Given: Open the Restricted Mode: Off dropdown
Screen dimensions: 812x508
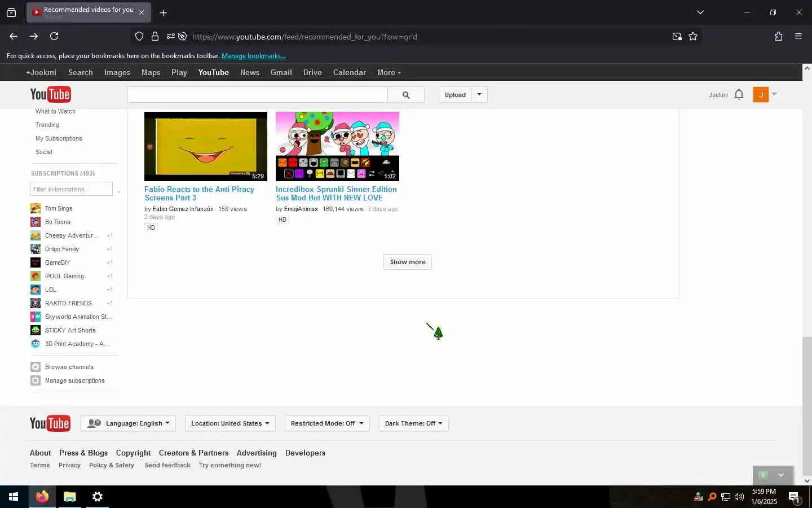Looking at the screenshot, I should click(x=327, y=423).
